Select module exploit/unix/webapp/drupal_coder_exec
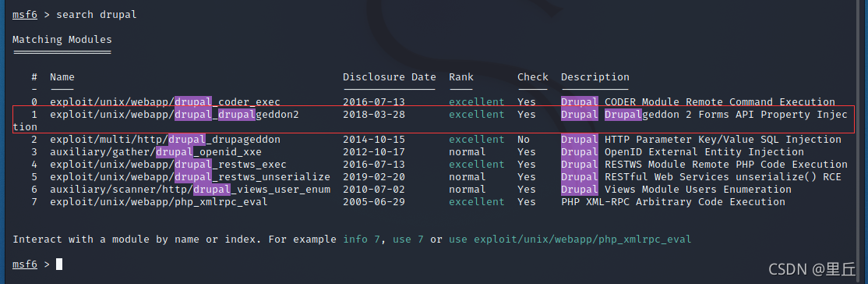The image size is (868, 284). 165,102
